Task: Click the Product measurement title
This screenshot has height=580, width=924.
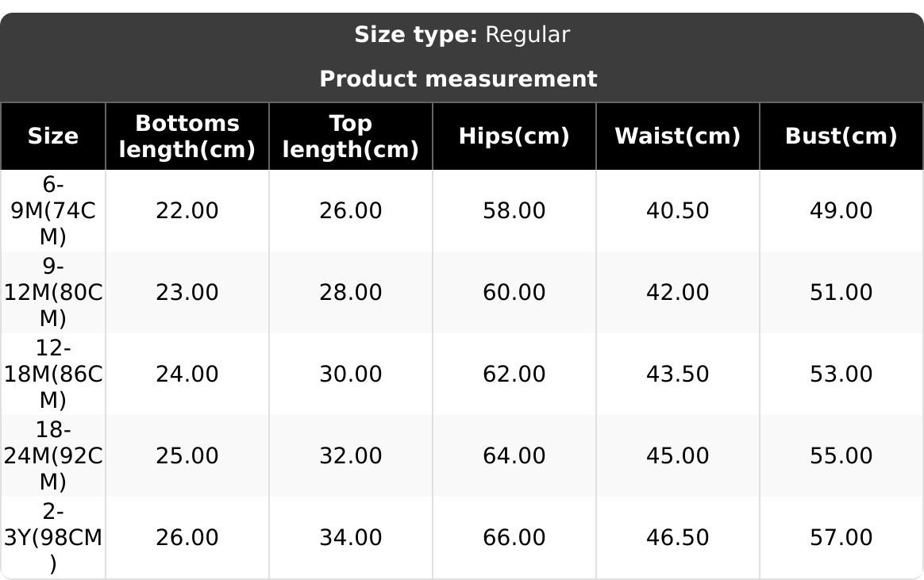Action: point(459,79)
